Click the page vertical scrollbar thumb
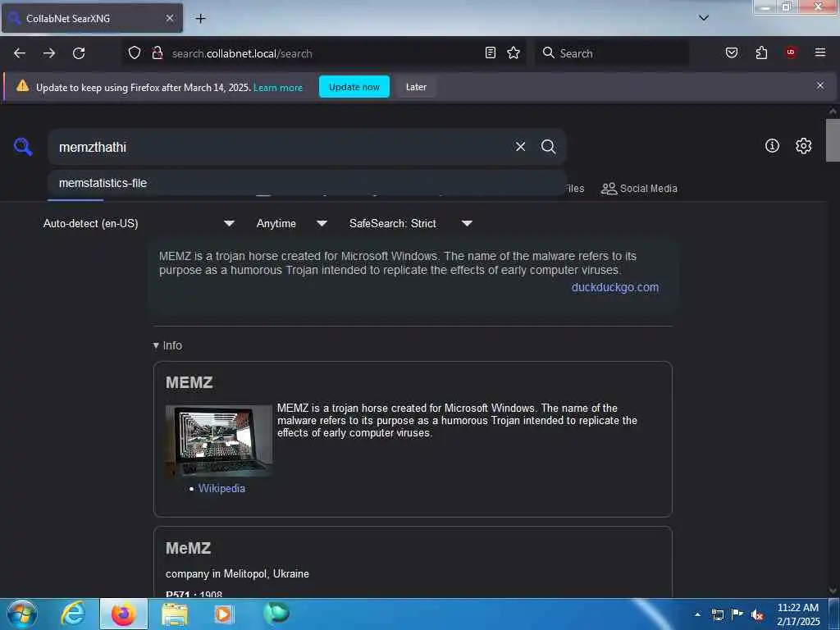 coord(833,140)
